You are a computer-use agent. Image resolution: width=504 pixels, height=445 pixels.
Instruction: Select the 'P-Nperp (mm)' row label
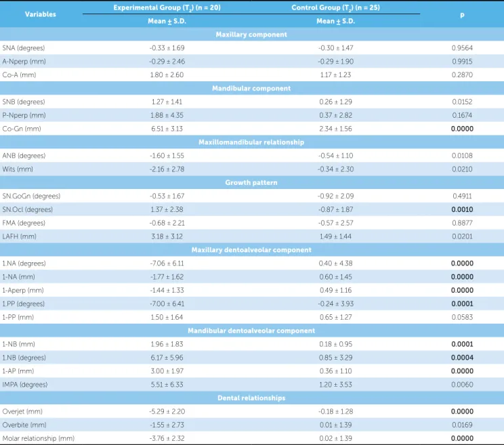24,115
